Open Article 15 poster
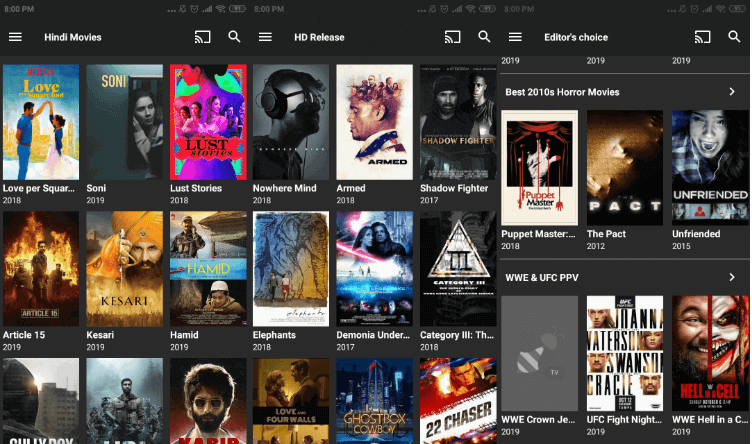 click(41, 269)
